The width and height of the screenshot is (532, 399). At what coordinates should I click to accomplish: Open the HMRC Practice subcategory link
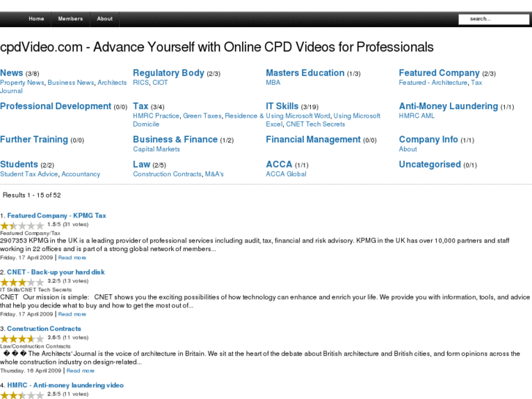156,116
